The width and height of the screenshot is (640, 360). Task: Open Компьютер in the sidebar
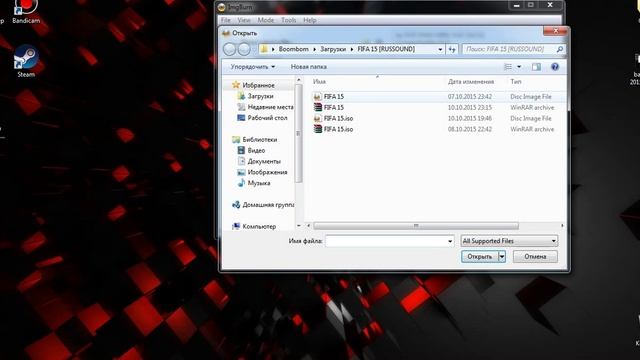259,227
